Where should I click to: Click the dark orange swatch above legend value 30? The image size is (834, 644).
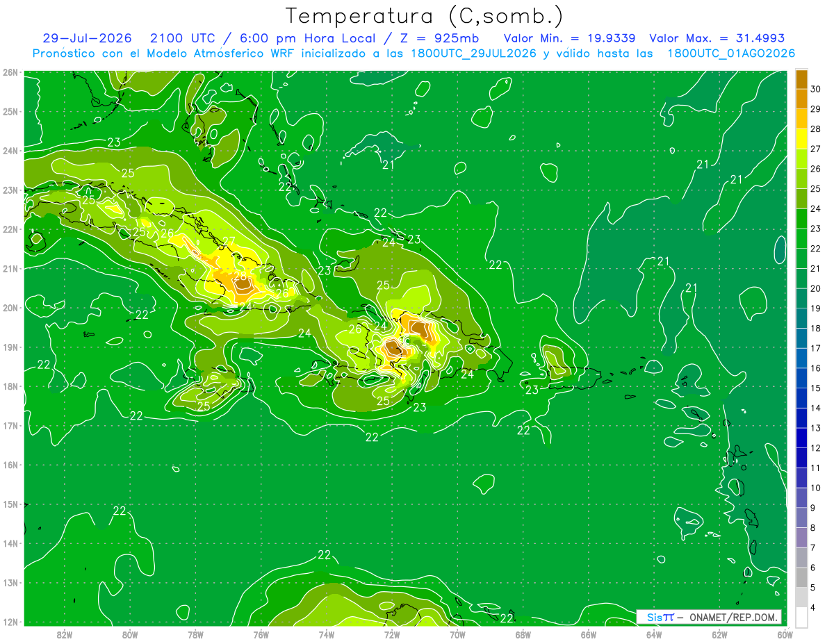(801, 79)
